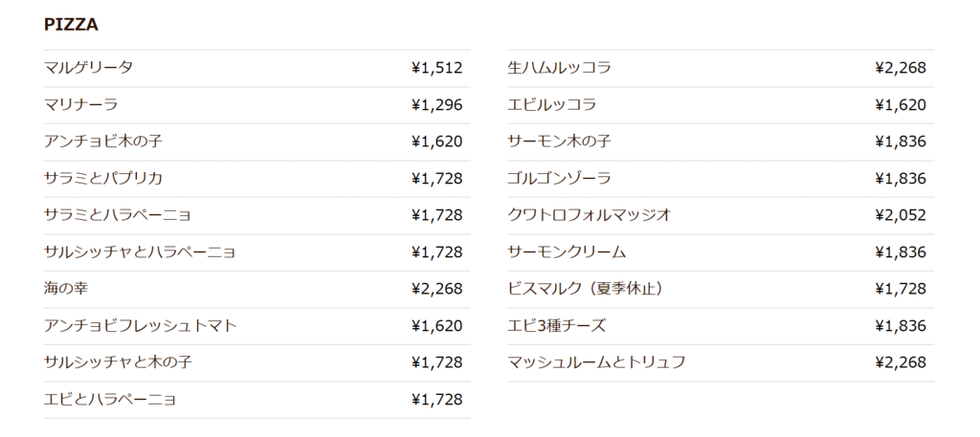Select サルシッチャとハラペーニョ pizza
980x437 pixels.
(x=140, y=251)
